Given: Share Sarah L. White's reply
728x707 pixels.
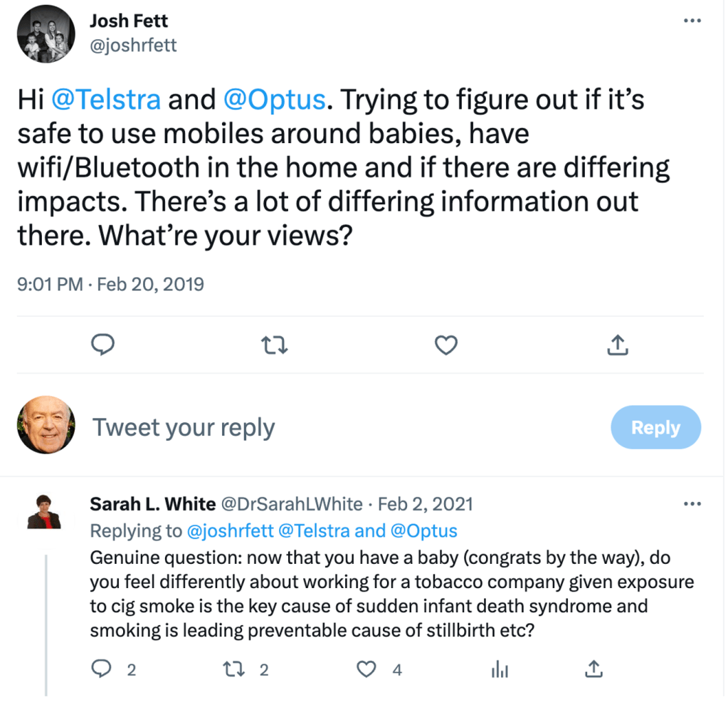Looking at the screenshot, I should pos(593,669).
